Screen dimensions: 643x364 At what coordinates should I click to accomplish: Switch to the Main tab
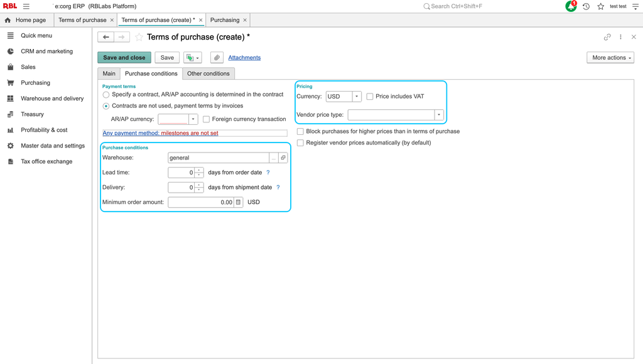pos(109,73)
